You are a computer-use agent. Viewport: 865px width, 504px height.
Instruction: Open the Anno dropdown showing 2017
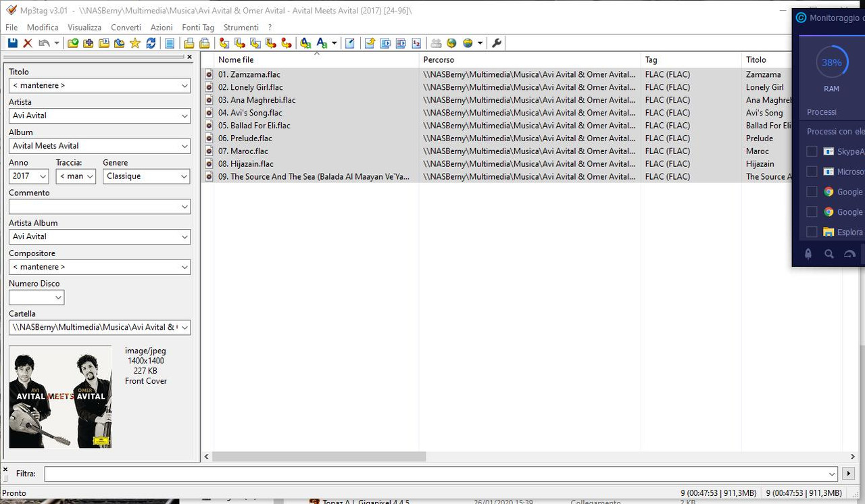click(x=43, y=176)
